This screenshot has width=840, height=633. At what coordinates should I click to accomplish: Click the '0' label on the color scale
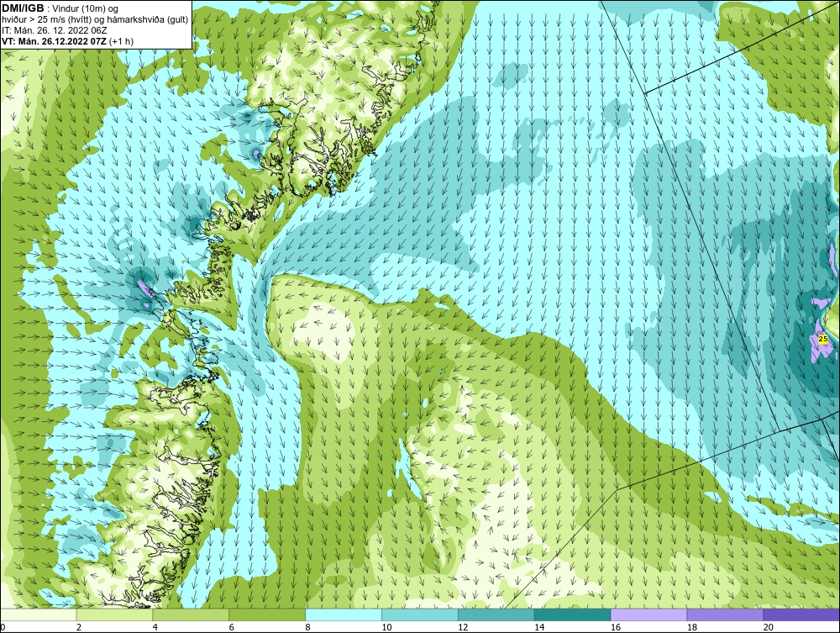(x=3, y=627)
